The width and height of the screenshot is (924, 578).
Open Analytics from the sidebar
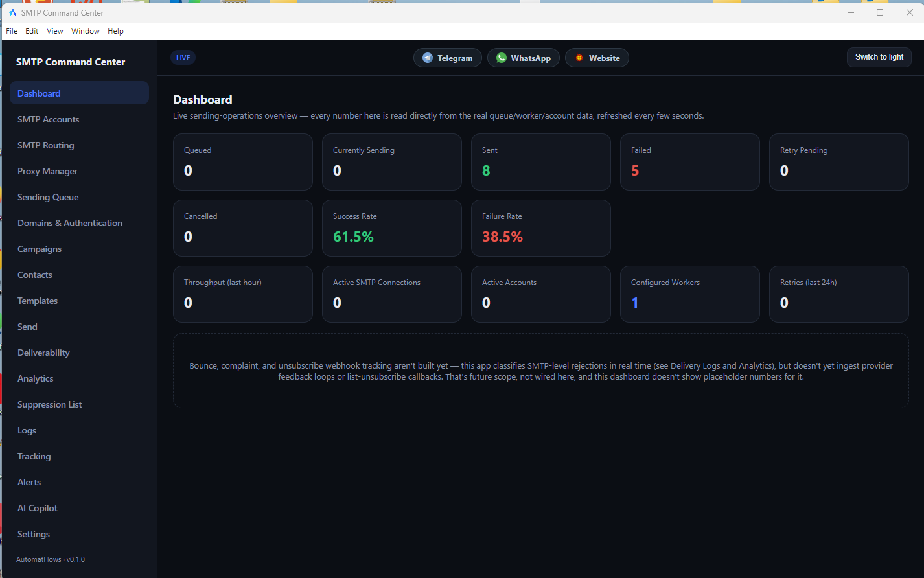[79, 378]
